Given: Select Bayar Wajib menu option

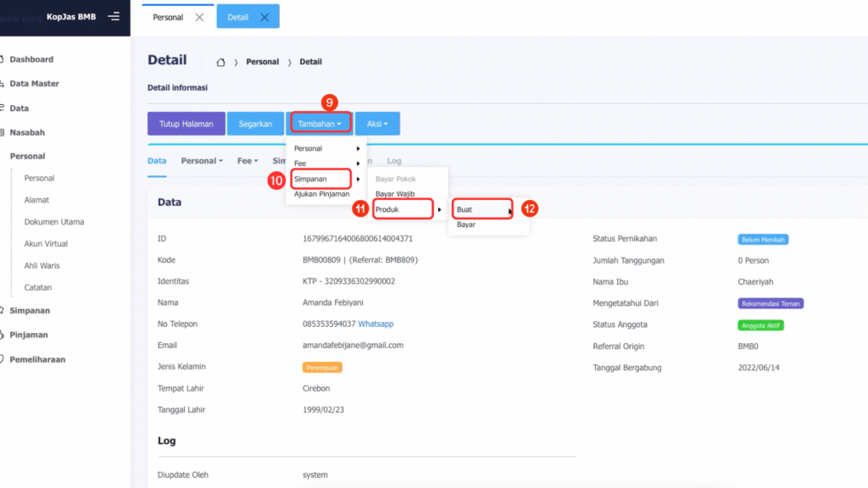Looking at the screenshot, I should point(395,194).
